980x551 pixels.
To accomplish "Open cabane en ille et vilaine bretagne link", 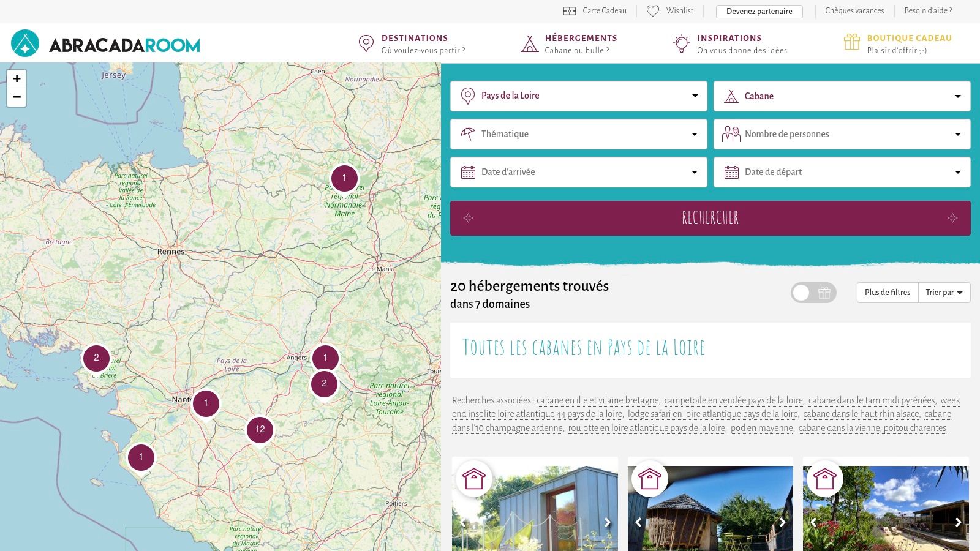I will (x=598, y=400).
